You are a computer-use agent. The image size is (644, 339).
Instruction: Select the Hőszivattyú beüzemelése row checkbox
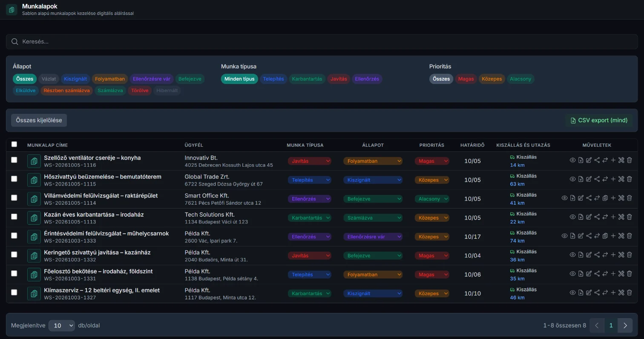(x=14, y=179)
